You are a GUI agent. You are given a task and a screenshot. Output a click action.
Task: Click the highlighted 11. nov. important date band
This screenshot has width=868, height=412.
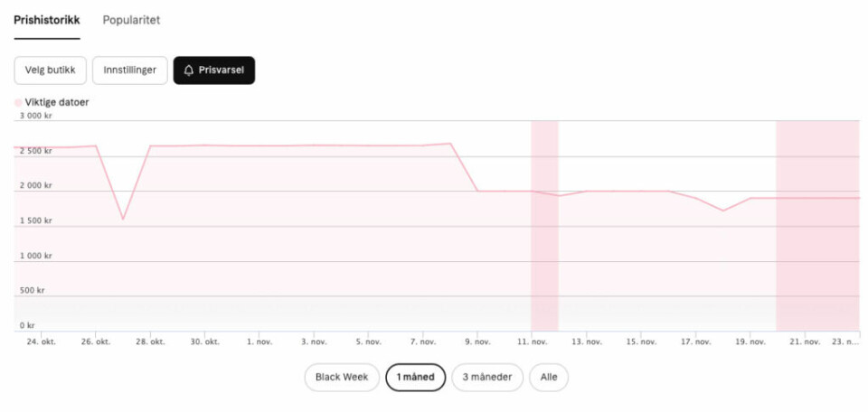[544, 226]
